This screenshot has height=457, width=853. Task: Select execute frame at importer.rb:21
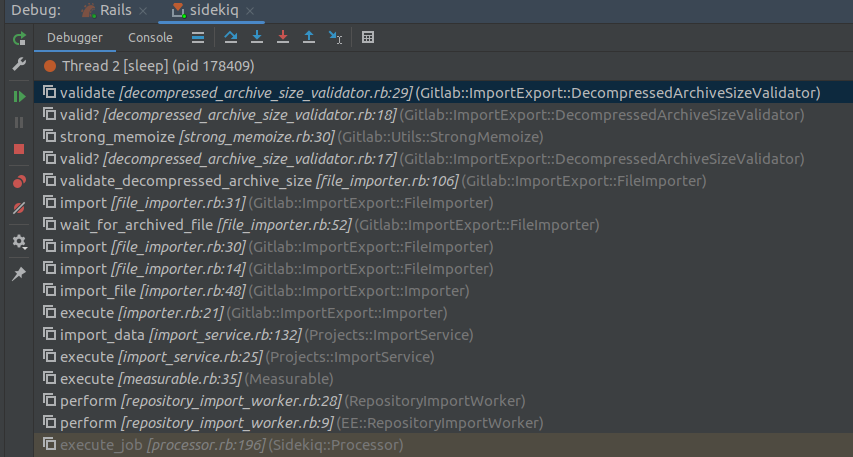tap(443, 313)
